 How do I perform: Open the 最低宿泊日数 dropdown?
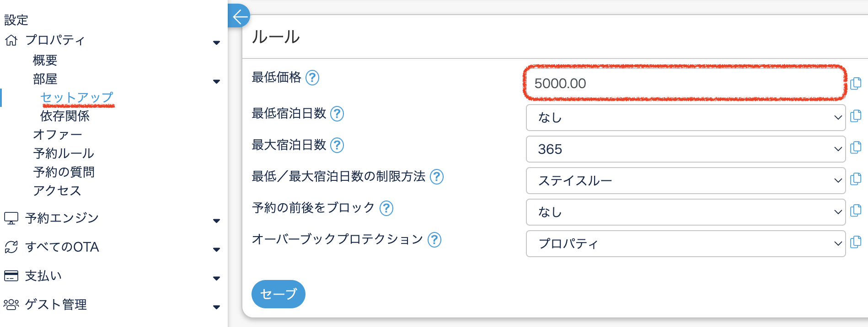pos(685,118)
